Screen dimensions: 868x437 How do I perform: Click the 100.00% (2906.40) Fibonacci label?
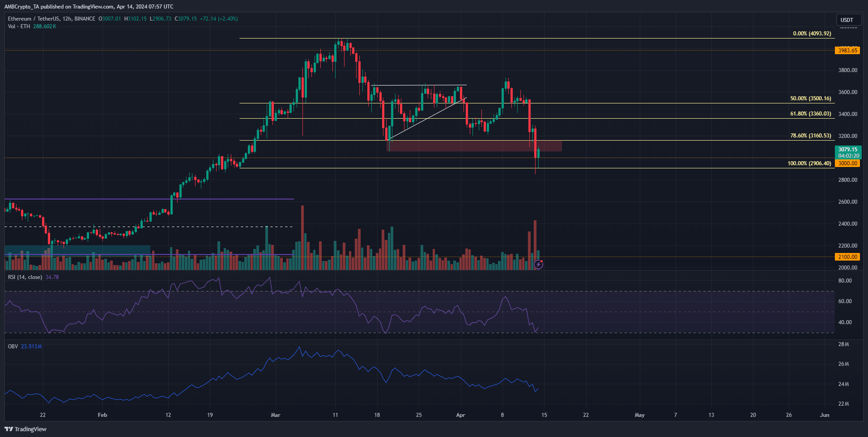pyautogui.click(x=809, y=163)
